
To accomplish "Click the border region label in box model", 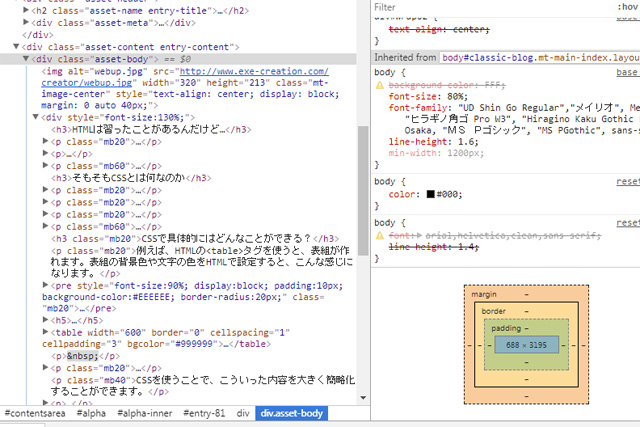I will coord(493,311).
